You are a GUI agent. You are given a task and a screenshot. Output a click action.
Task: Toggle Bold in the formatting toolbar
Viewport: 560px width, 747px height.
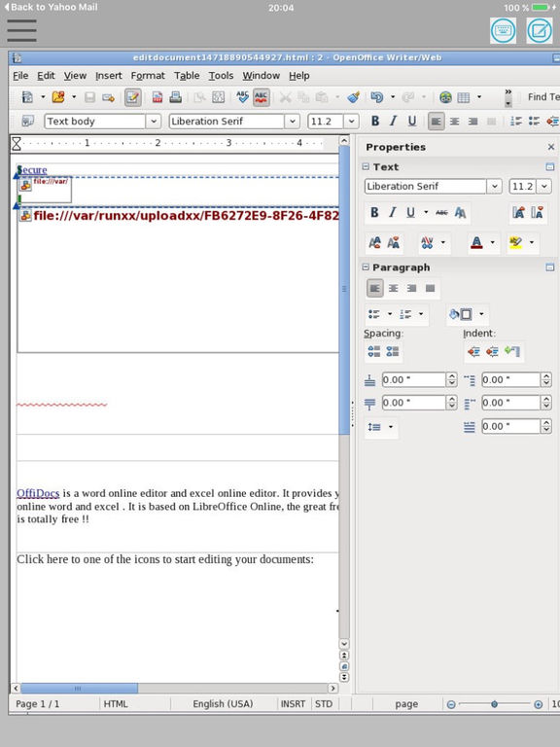375,122
